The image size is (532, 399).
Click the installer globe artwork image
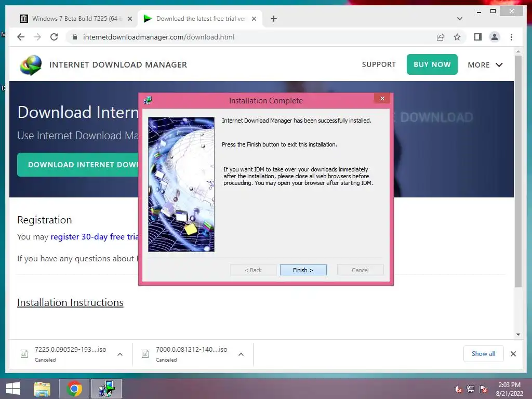pos(181,184)
